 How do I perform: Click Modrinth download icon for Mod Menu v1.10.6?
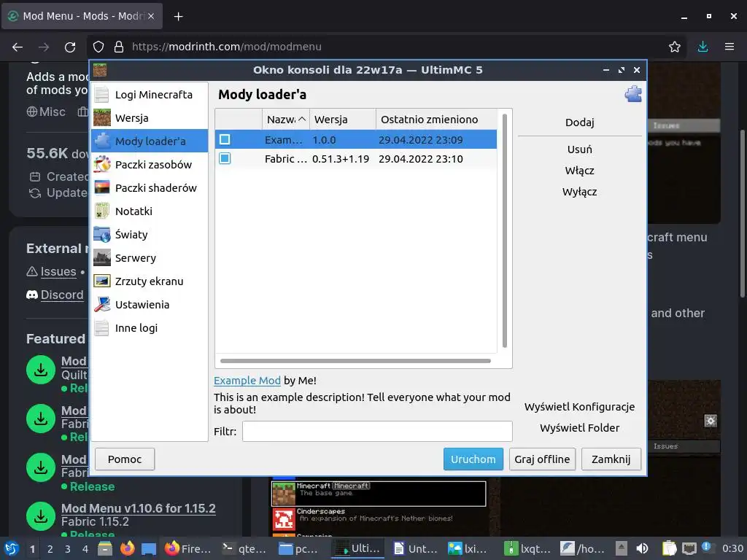point(41,516)
